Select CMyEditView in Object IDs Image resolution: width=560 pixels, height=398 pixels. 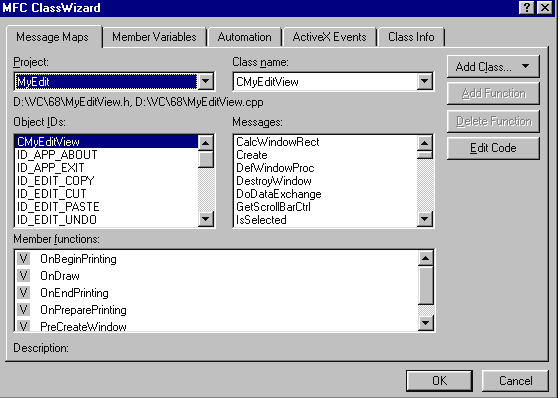[x=106, y=142]
